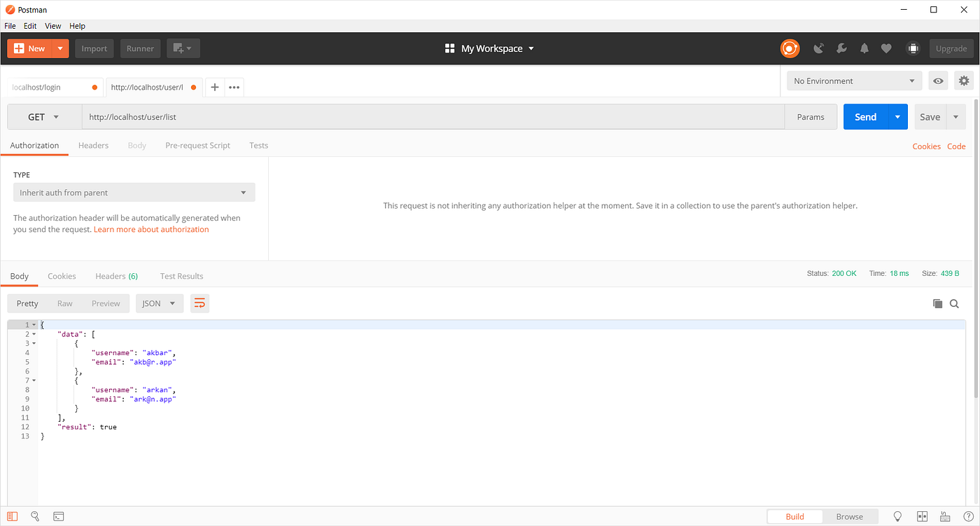Open the Postman console icon

pos(58,516)
